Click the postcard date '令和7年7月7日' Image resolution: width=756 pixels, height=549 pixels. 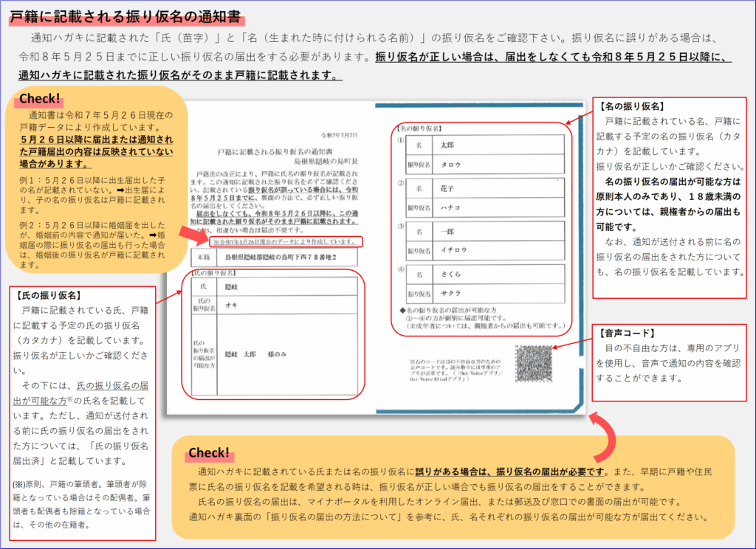coord(340,136)
